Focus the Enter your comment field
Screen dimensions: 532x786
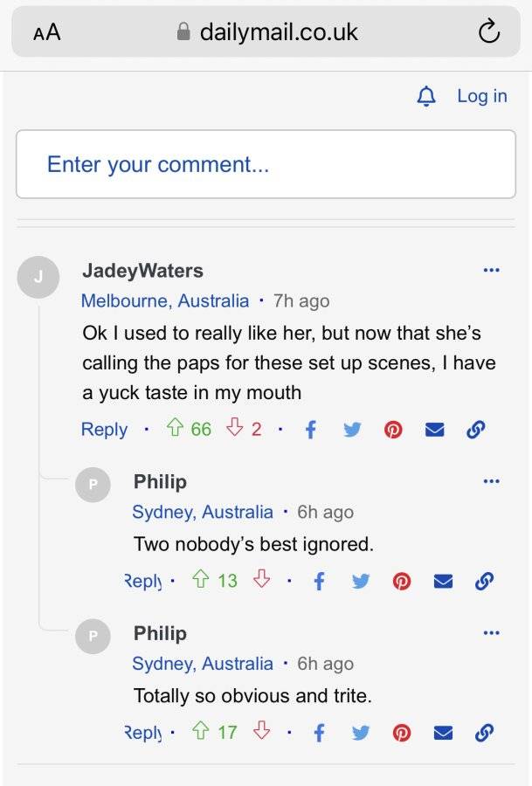coord(266,164)
